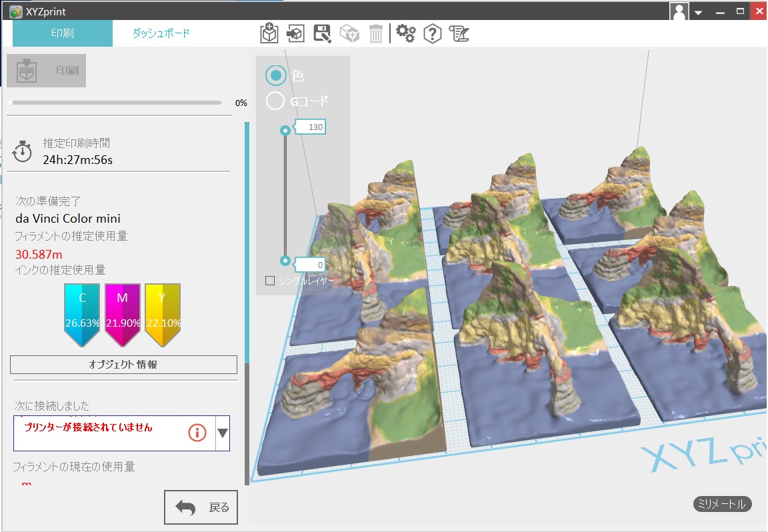This screenshot has width=768, height=532.
Task: Click the magenta M ink cartridge indicator
Action: (x=123, y=315)
